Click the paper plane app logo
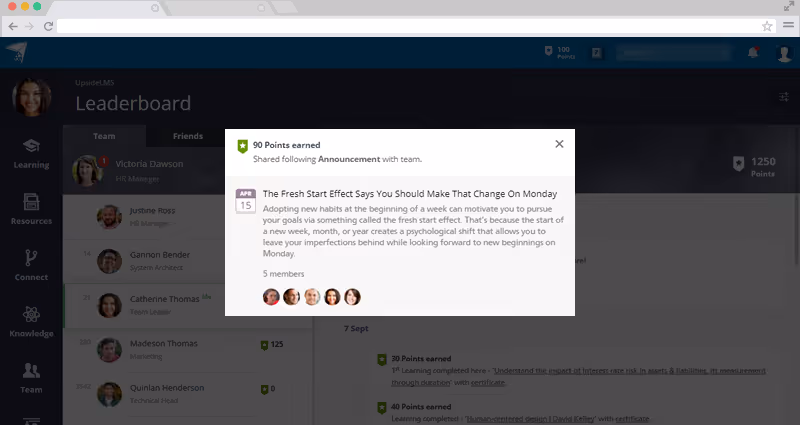Image resolution: width=800 pixels, height=425 pixels. [17, 53]
